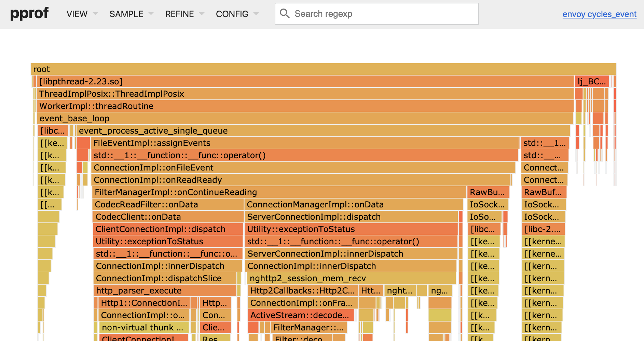
Task: Select the IoSock... frame under RawBu...
Action: click(x=488, y=204)
